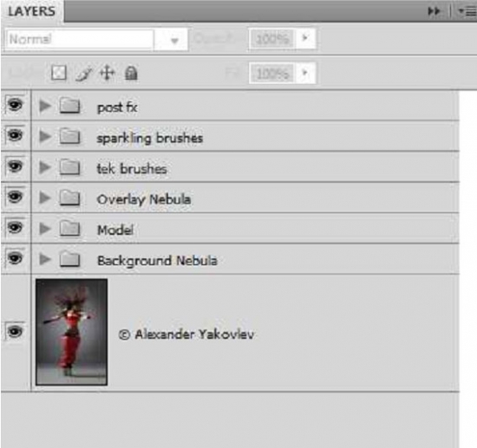Click the lock position move icon
Image resolution: width=477 pixels, height=448 pixels.
pyautogui.click(x=107, y=74)
